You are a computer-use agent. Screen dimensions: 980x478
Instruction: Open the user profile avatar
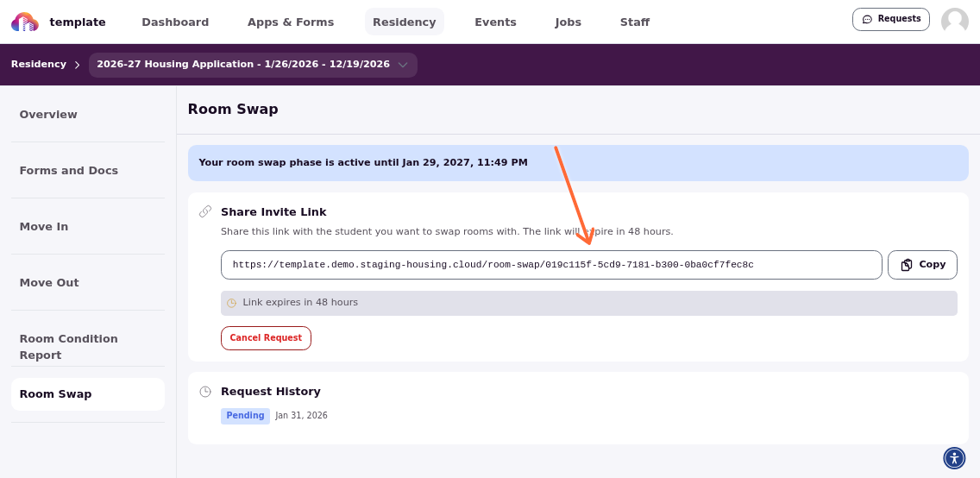[954, 22]
